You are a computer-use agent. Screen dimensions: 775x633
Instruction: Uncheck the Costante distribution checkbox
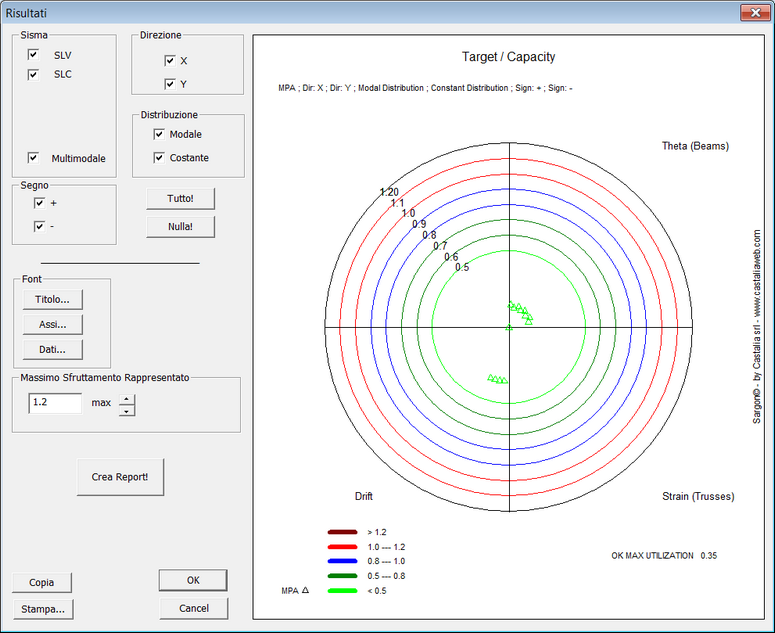[159, 158]
